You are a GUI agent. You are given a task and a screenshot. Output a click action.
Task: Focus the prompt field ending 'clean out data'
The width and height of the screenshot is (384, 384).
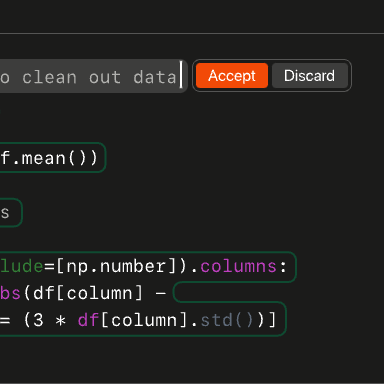coord(93,77)
